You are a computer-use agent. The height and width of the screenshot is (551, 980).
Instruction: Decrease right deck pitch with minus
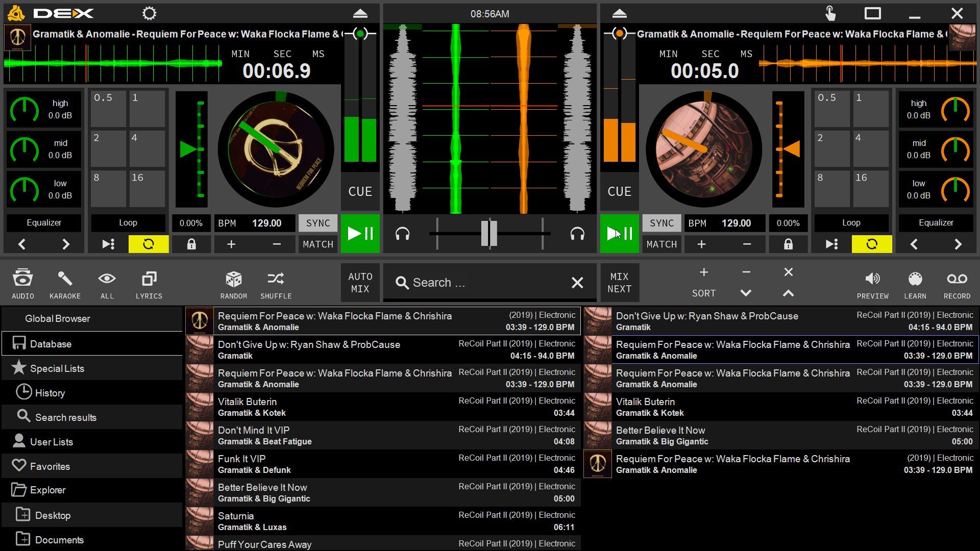tap(747, 244)
